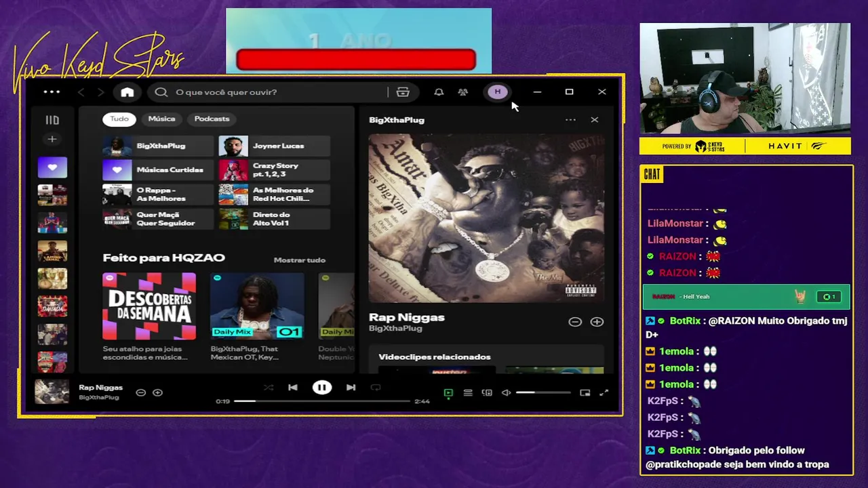Click the webcam feed thumbnail
868x488 pixels.
coord(745,79)
